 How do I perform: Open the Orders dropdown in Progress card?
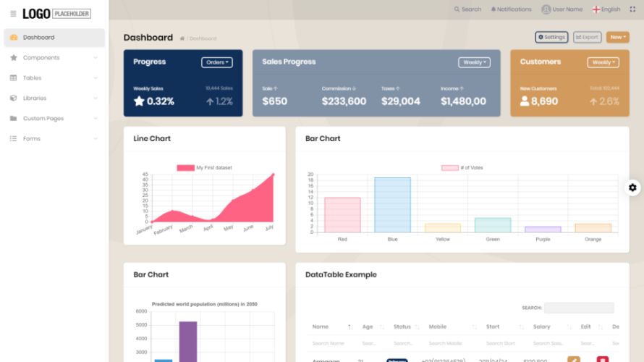point(216,62)
